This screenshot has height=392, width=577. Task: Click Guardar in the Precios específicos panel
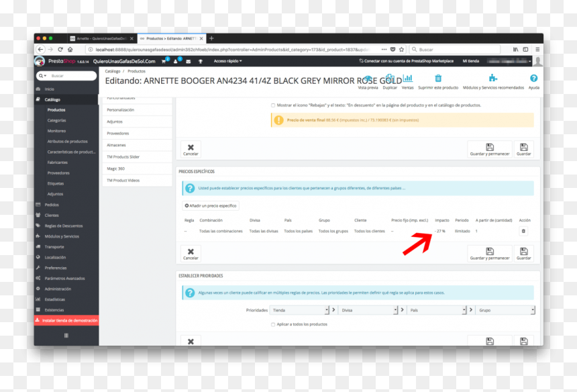tap(523, 254)
